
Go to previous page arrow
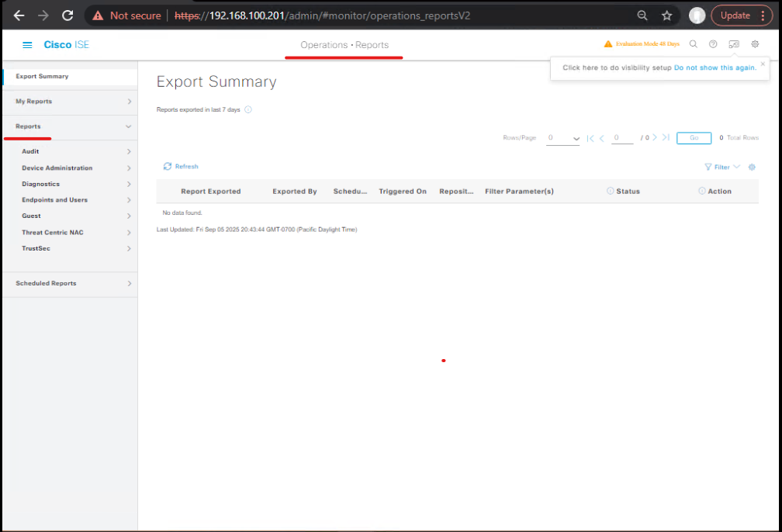point(602,138)
